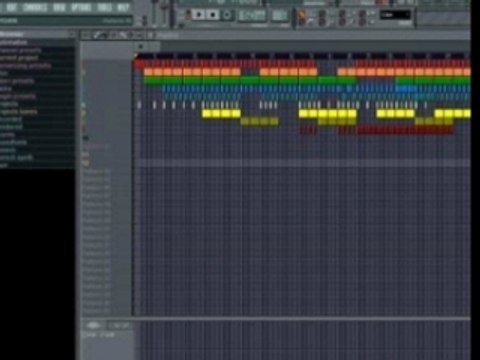480x360 pixels.
Task: Open the HELP menu
Action: click(x=123, y=7)
